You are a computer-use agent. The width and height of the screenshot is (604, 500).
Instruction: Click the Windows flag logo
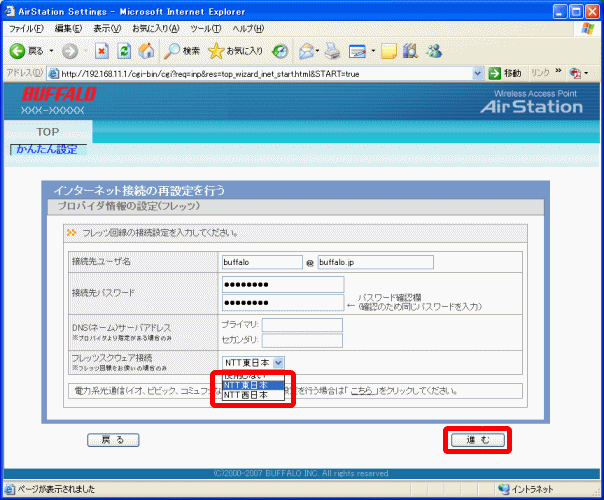pos(588,29)
